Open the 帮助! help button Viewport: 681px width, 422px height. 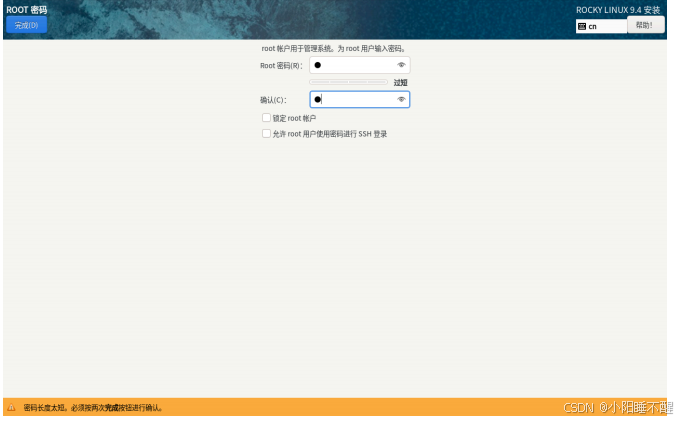pos(645,25)
